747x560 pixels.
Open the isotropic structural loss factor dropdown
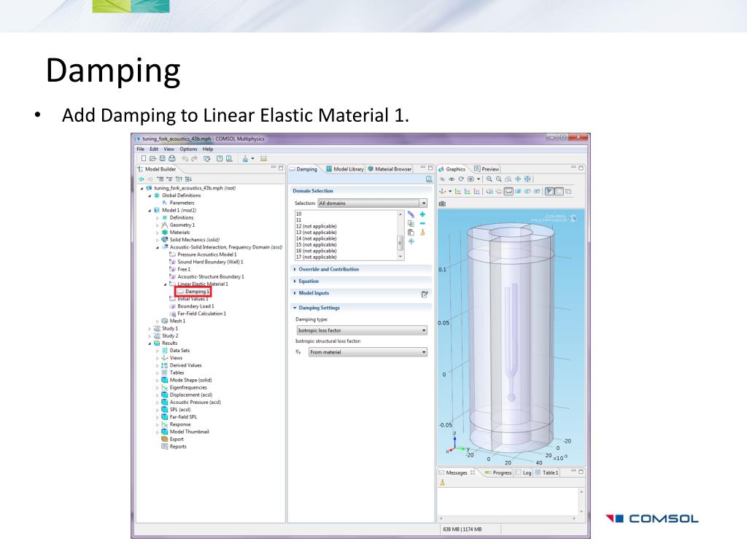pos(368,352)
